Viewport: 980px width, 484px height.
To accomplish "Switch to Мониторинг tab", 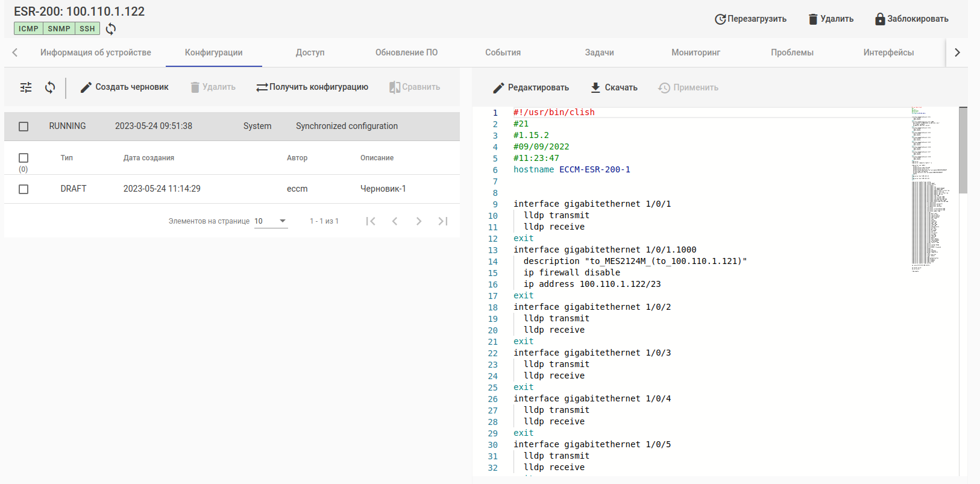I will pyautogui.click(x=696, y=52).
